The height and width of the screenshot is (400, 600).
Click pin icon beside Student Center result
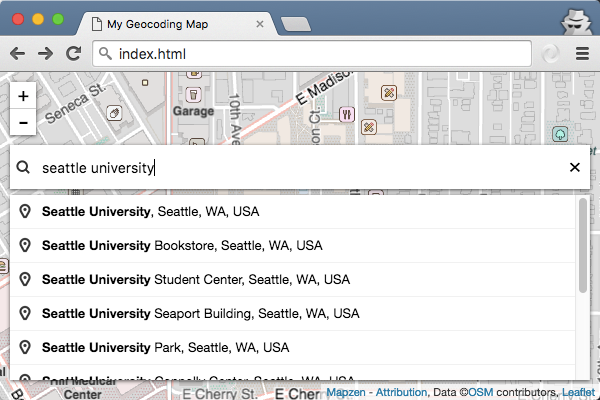click(x=25, y=279)
